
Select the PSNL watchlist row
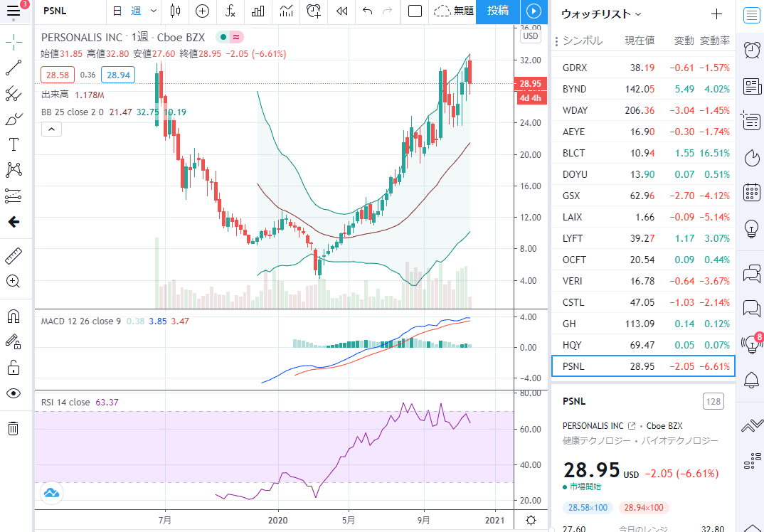pyautogui.click(x=643, y=366)
